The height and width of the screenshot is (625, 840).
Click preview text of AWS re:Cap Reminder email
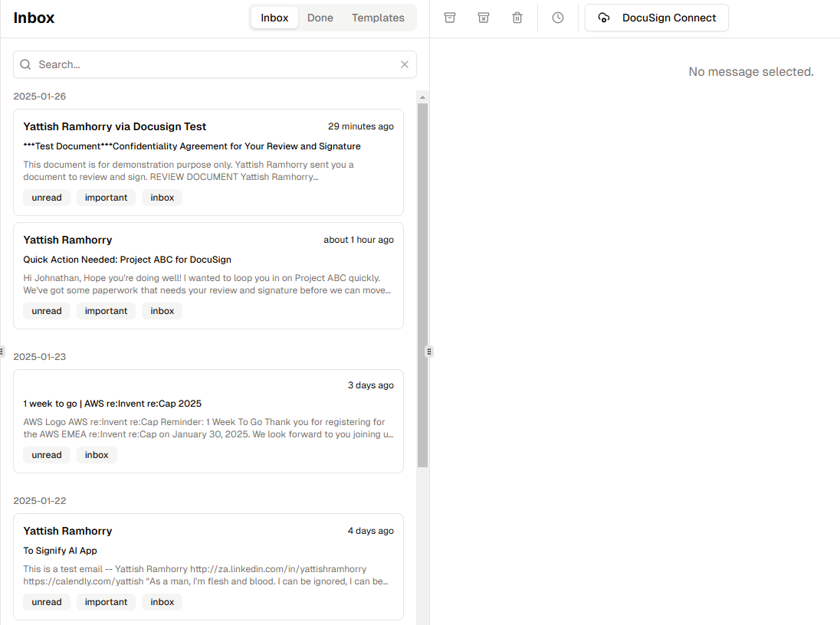click(x=208, y=428)
